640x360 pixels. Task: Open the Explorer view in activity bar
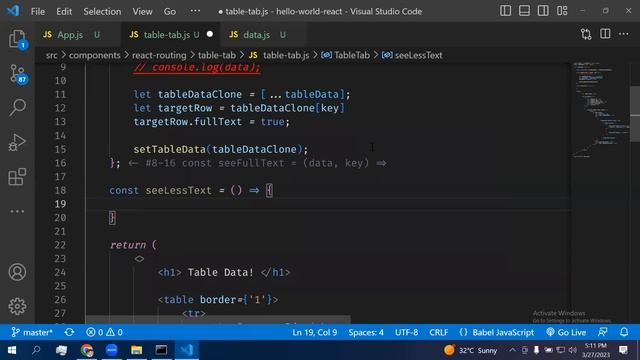(x=17, y=40)
